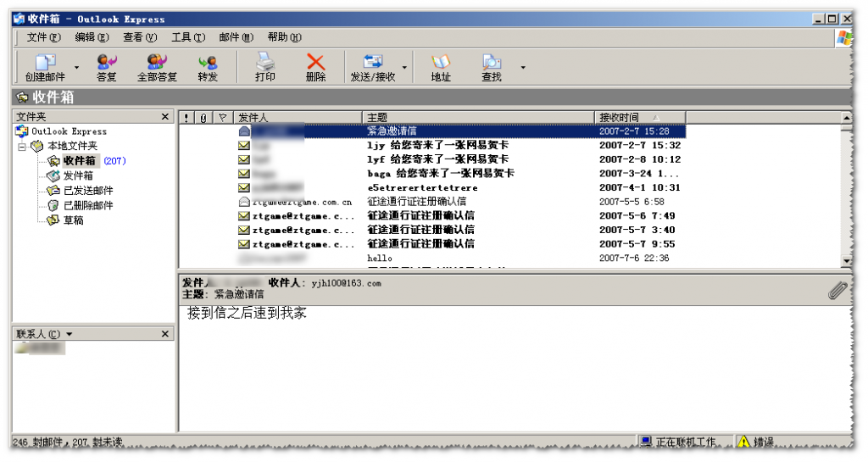Screen dimensions: 868x462
Task: Click the 转发 (Forward) toolbar icon
Action: point(208,63)
